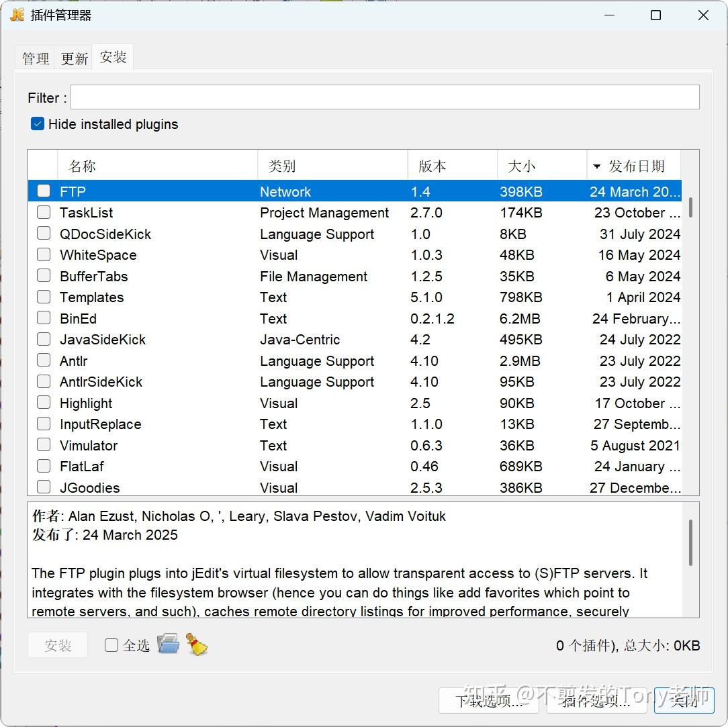Click the FTP plugin description text
Viewport: 728px width, 727px height.
pyautogui.click(x=339, y=592)
